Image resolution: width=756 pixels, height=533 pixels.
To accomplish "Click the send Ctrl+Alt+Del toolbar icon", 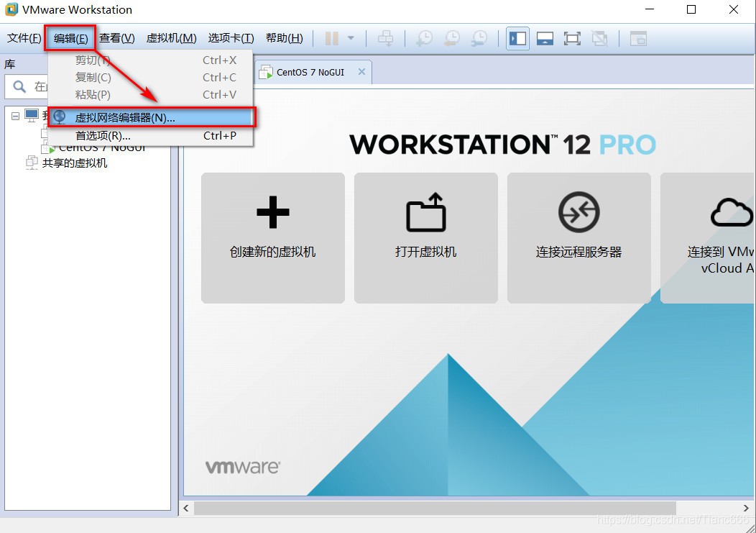I will click(385, 38).
